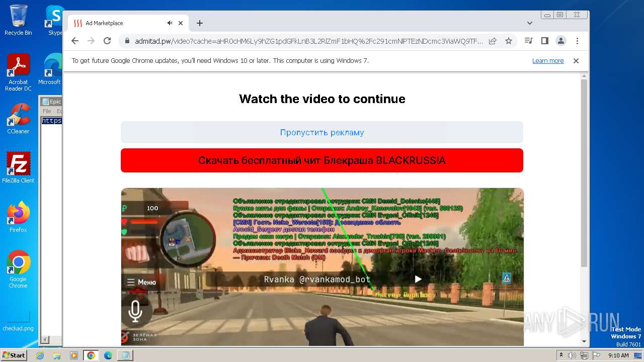This screenshot has width=644, height=362.
Task: Open the File menu in the background window
Action: [47, 111]
